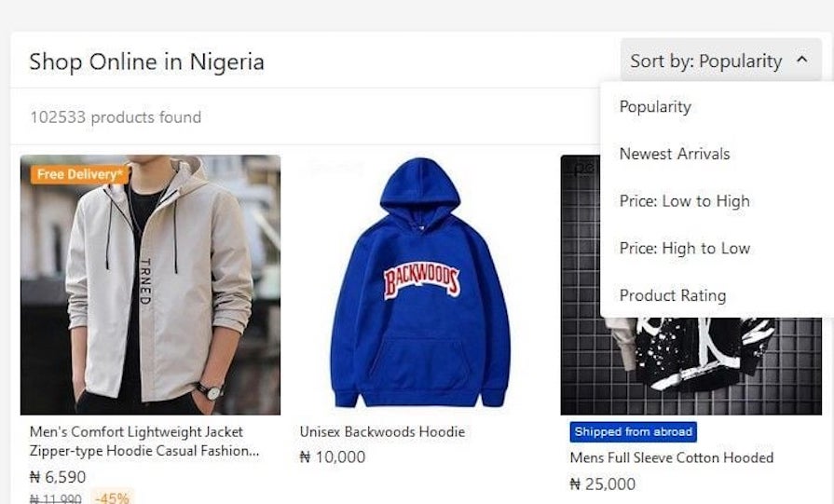Click the ₦ 6,590 jacket price
The height and width of the screenshot is (504, 834).
[58, 477]
